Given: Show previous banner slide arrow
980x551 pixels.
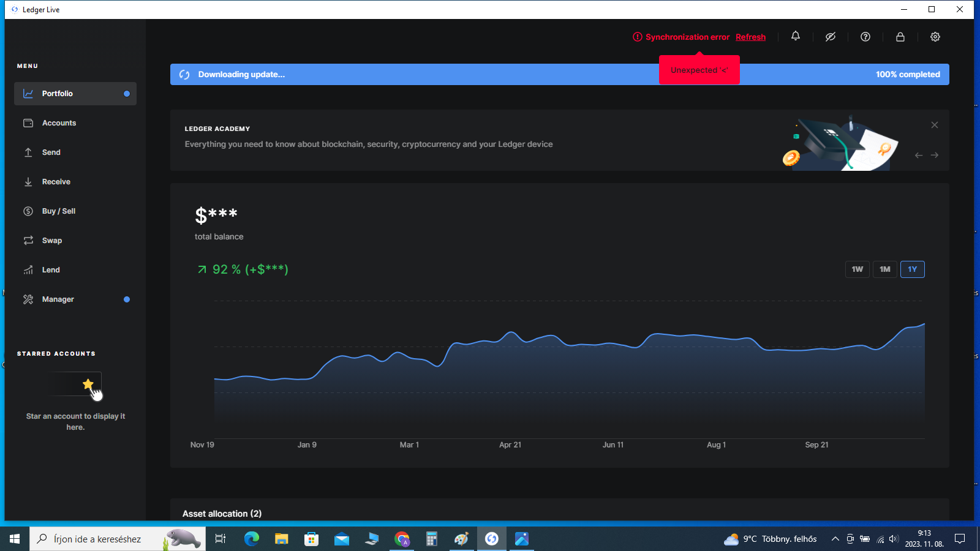Looking at the screenshot, I should [x=919, y=156].
